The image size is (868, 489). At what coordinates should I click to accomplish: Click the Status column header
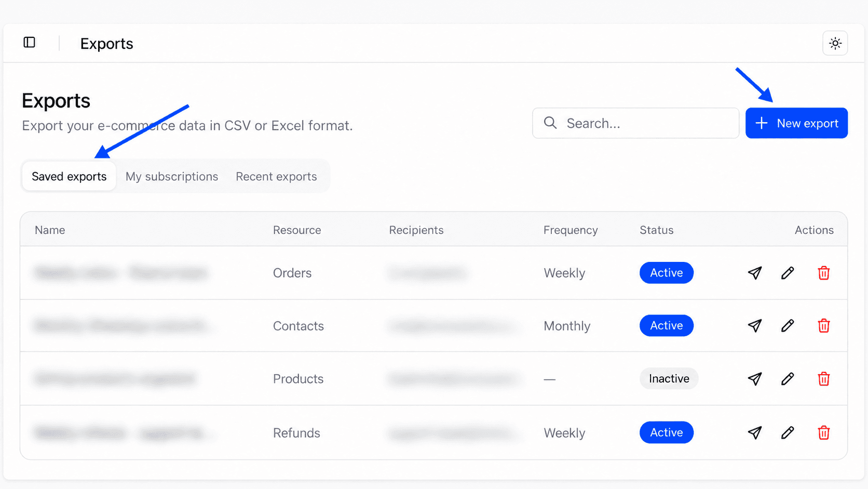(x=656, y=230)
